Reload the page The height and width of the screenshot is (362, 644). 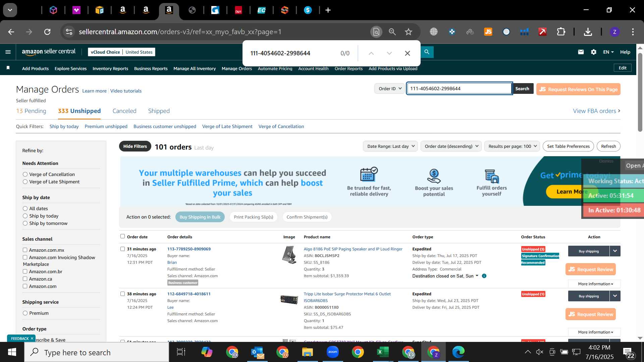[47, 32]
